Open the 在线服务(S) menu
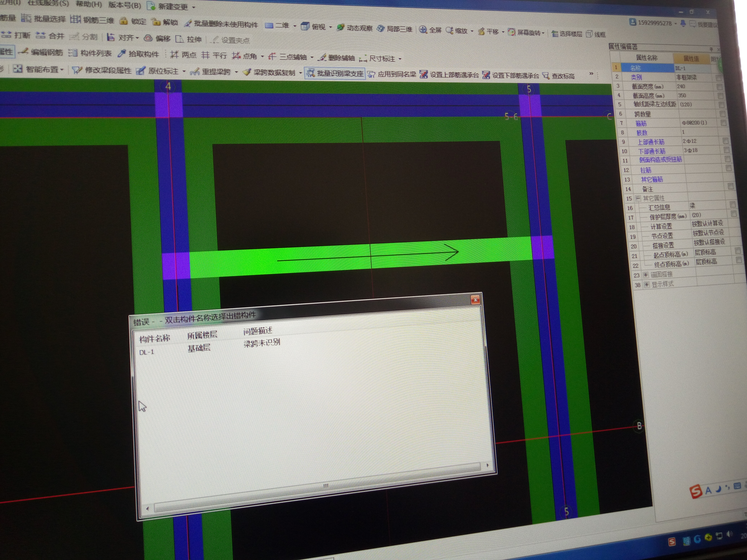Screen dimensions: 747x560 coord(48,3)
